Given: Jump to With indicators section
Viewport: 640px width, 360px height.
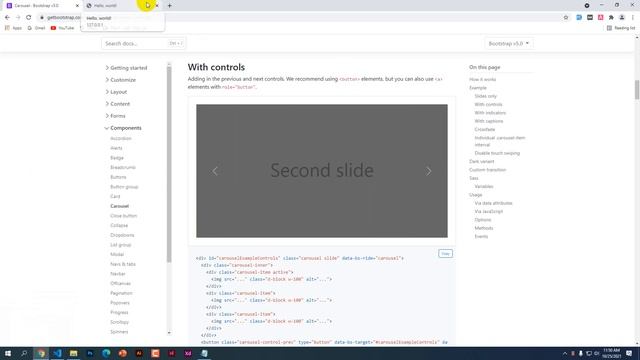Looking at the screenshot, I should coord(490,113).
